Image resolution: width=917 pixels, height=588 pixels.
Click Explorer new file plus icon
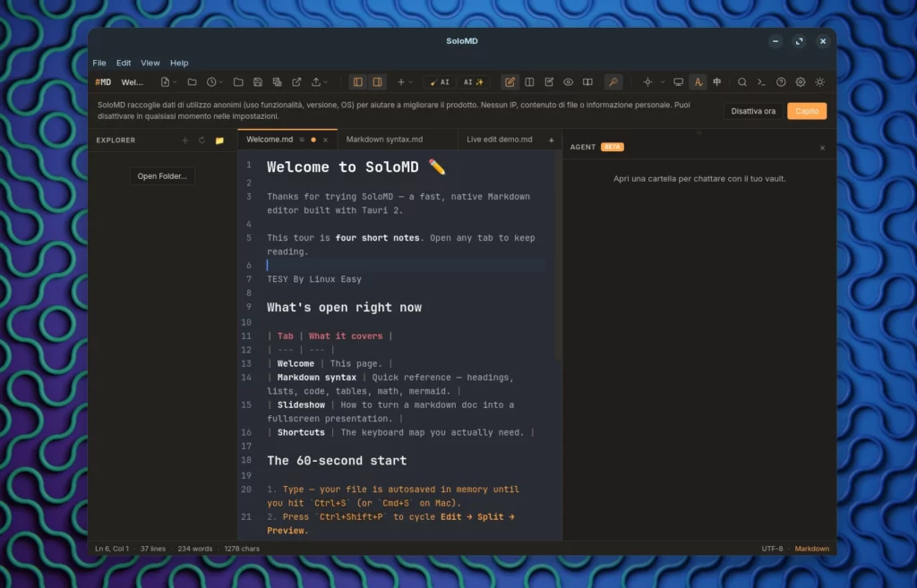click(184, 141)
